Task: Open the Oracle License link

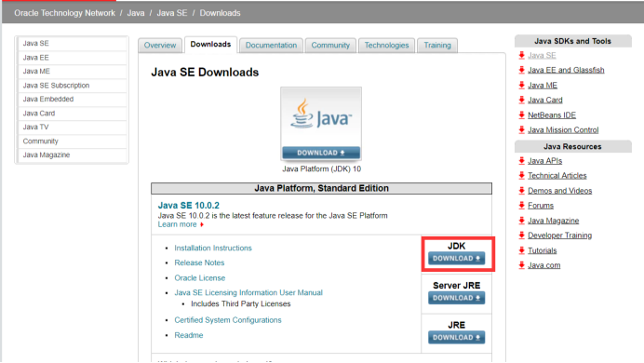Action: point(199,278)
